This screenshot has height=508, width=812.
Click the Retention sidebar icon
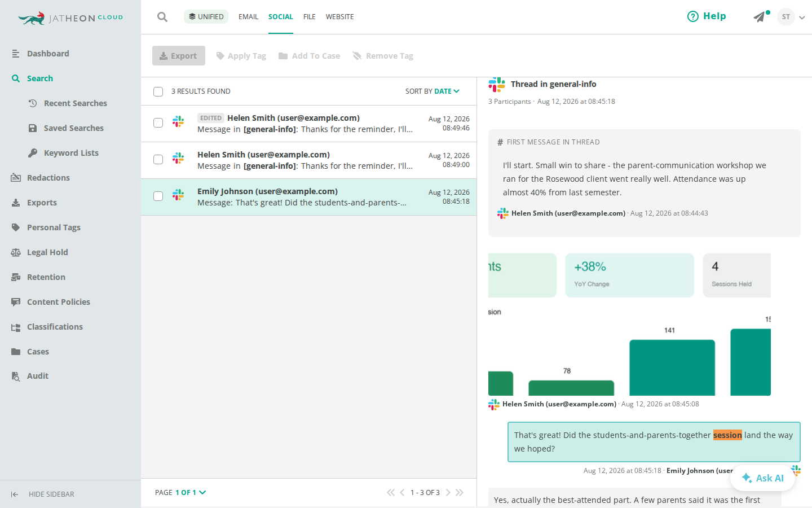coord(16,277)
